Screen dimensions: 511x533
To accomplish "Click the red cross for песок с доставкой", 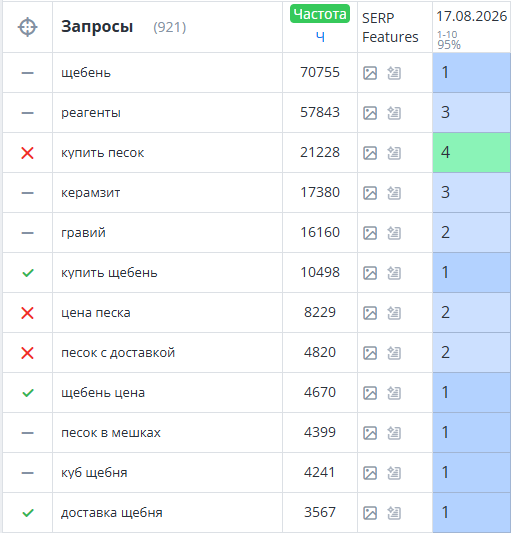I will click(x=28, y=353).
